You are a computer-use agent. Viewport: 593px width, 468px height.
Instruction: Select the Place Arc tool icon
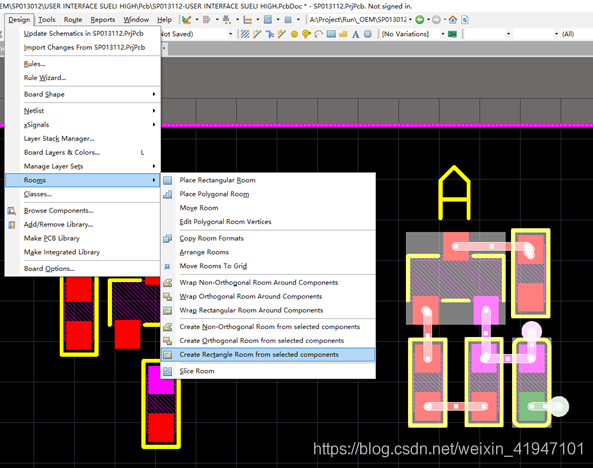318,34
